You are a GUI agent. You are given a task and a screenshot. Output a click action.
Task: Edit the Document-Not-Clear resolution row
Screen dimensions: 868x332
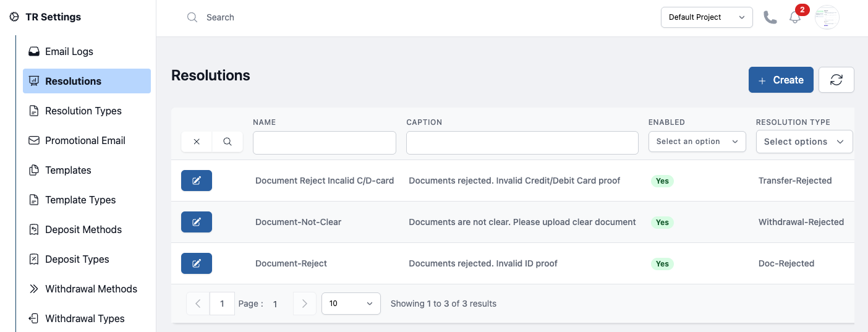[197, 222]
